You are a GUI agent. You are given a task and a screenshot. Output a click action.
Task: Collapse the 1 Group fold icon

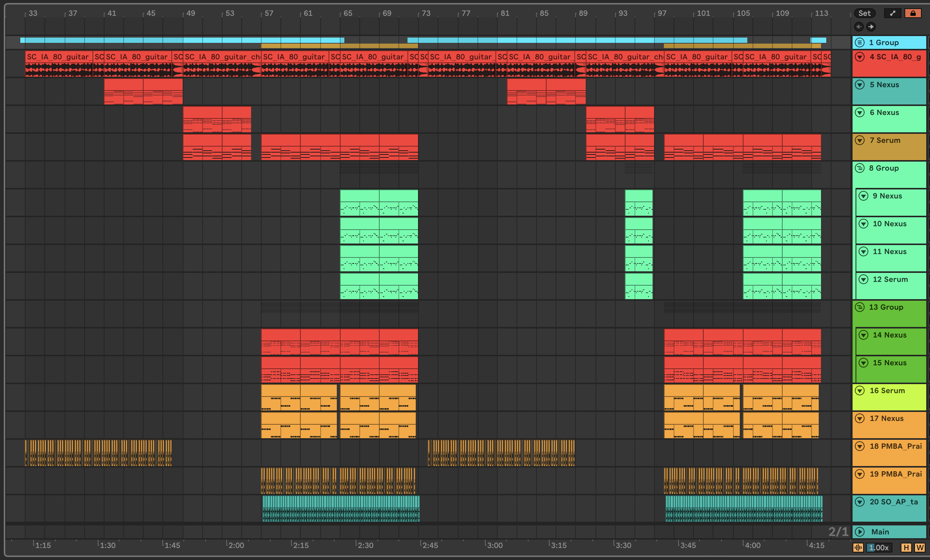tap(860, 42)
